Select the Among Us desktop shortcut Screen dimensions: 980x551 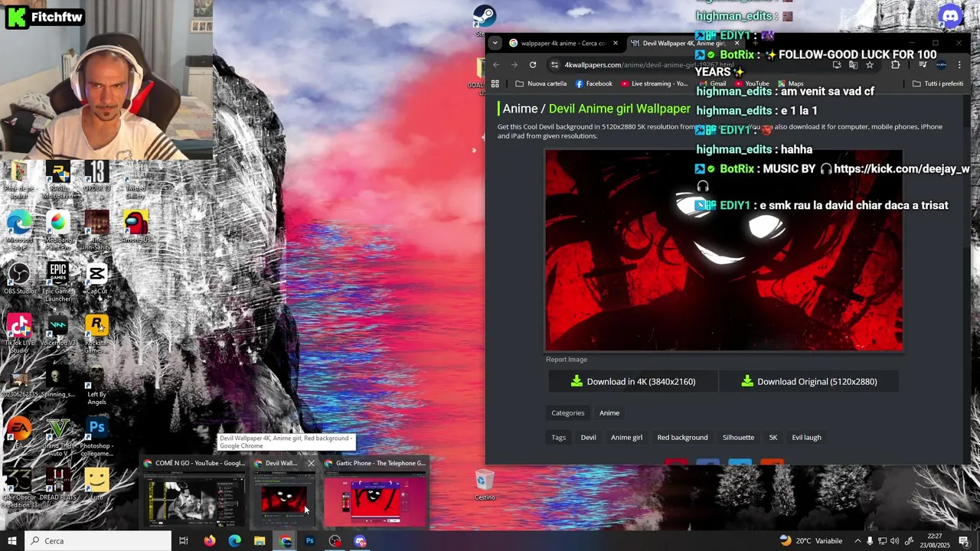point(136,227)
